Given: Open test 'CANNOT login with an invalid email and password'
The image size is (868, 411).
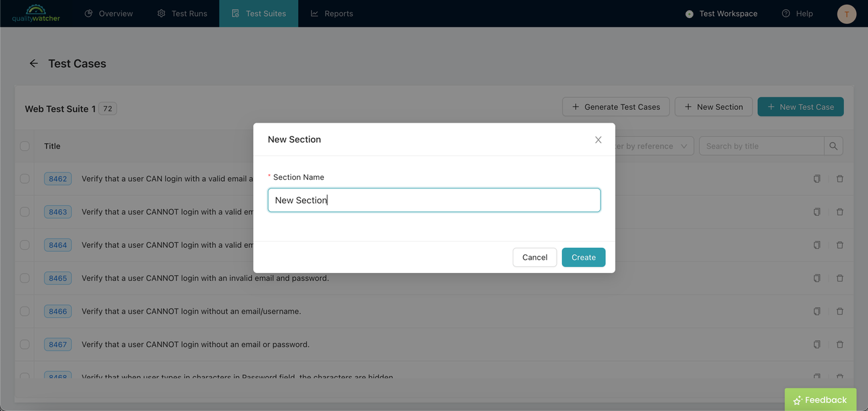Looking at the screenshot, I should tap(205, 278).
